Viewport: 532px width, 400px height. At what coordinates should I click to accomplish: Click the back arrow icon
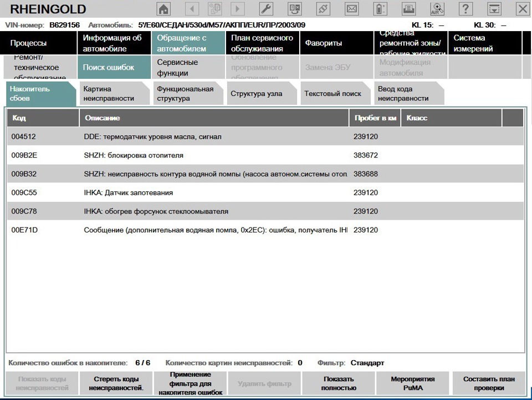click(192, 9)
